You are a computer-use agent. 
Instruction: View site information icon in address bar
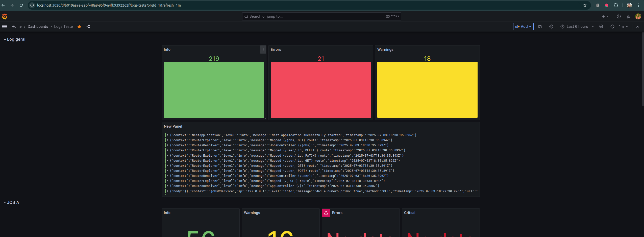pyautogui.click(x=32, y=5)
